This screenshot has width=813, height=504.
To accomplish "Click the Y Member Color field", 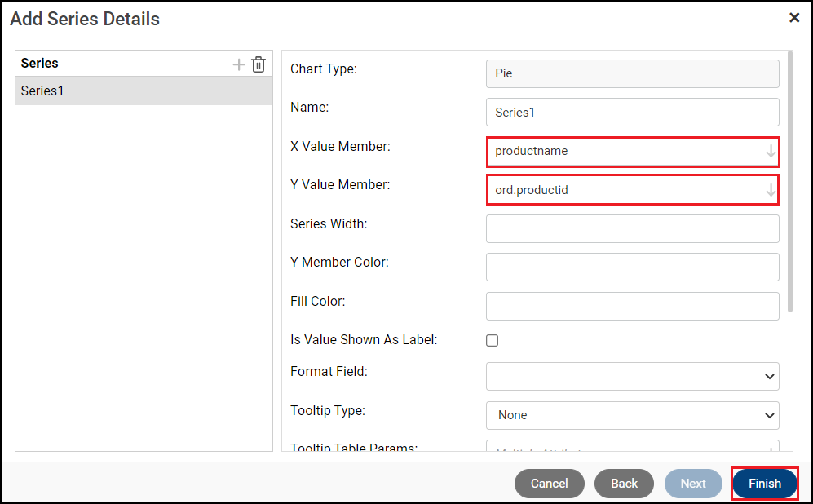I will (x=632, y=267).
